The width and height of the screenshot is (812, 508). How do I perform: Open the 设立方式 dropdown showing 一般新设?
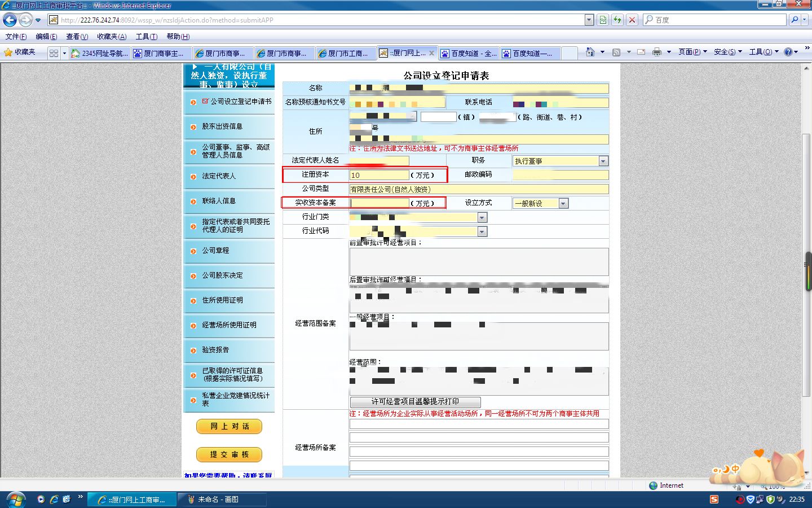pos(563,203)
